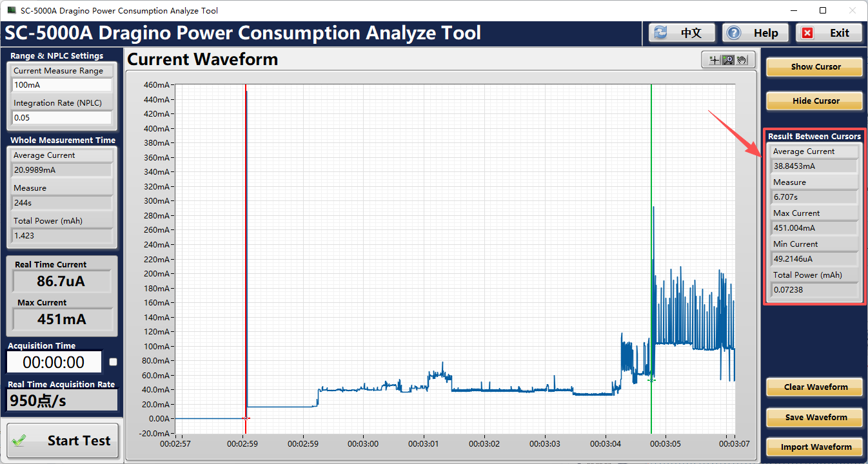Click the -20.0mA label on the vertical axis
This screenshot has width=868, height=464.
pyautogui.click(x=155, y=433)
